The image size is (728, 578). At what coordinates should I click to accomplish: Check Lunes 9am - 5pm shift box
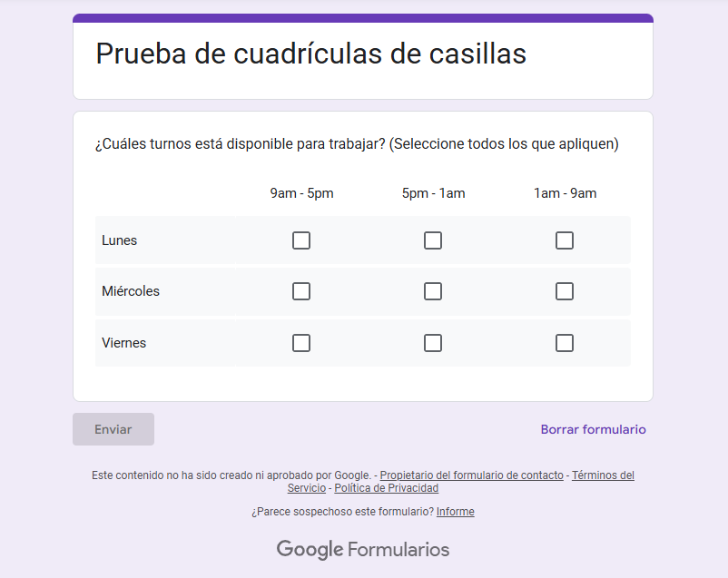point(301,240)
